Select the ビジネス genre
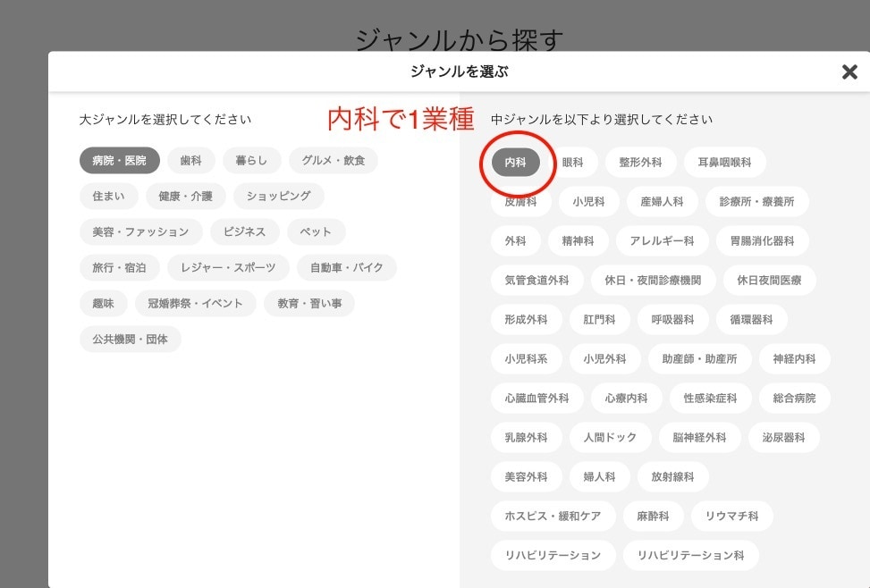This screenshot has height=588, width=870. pyautogui.click(x=245, y=231)
